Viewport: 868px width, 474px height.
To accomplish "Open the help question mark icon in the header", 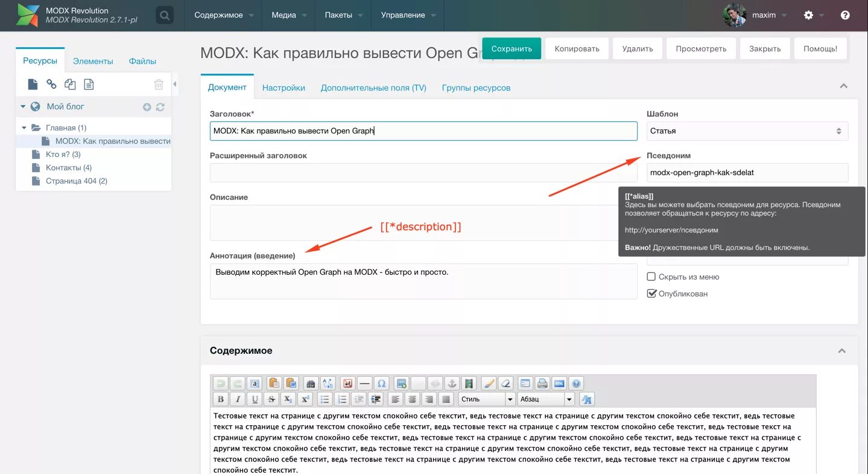I will [845, 15].
